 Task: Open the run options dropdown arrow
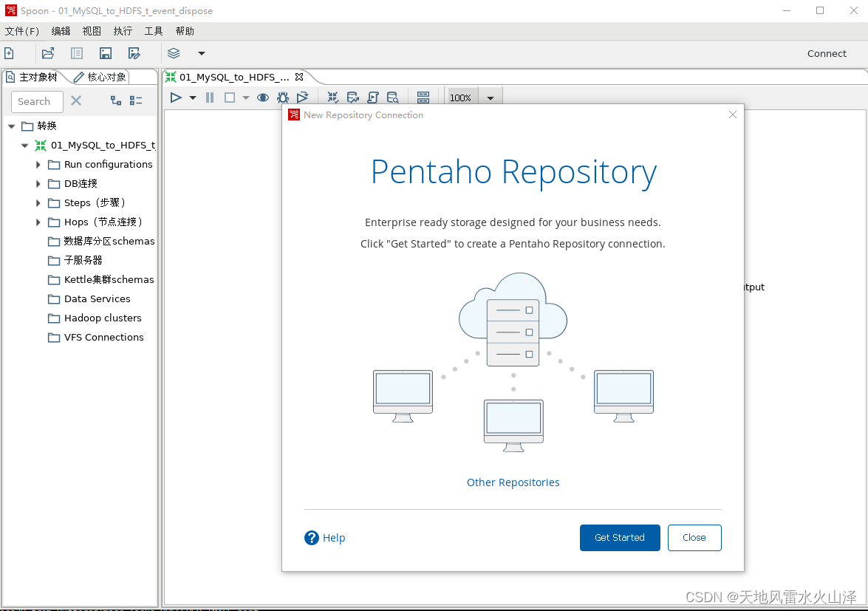193,98
